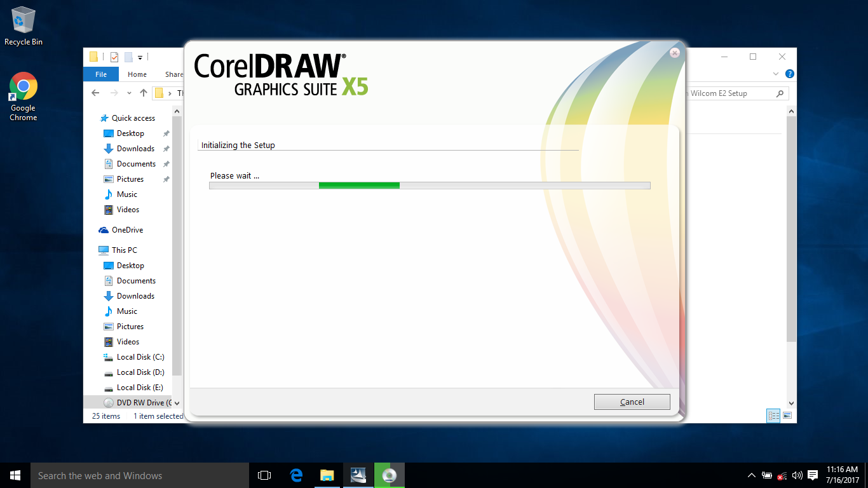
Task: Show hidden system tray icons
Action: pyautogui.click(x=752, y=475)
